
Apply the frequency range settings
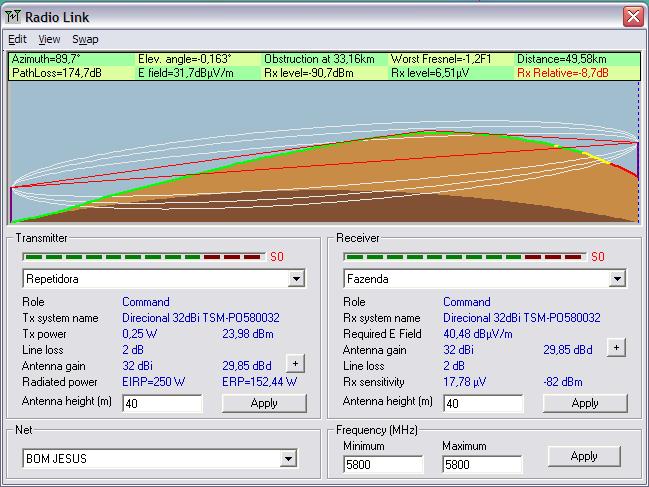[x=584, y=456]
